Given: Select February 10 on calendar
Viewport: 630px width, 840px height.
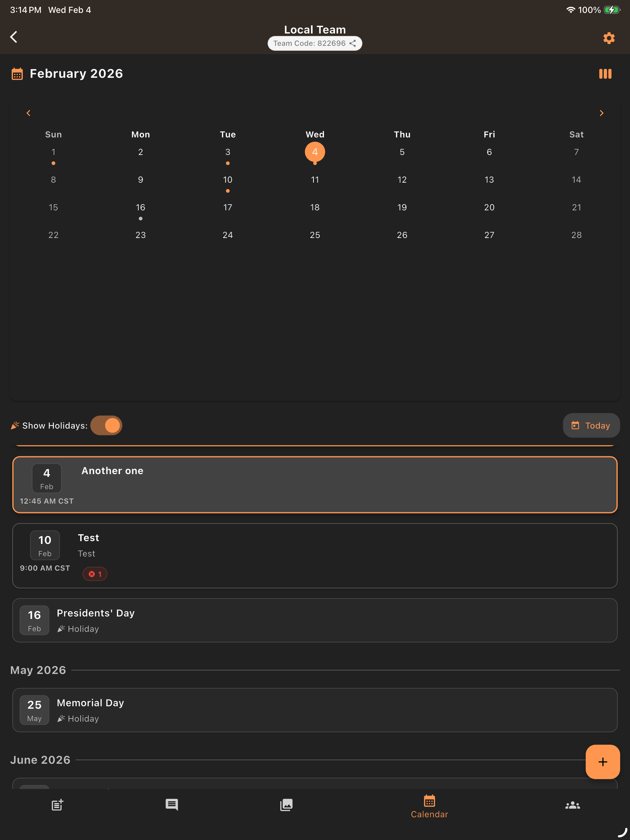Looking at the screenshot, I should (228, 180).
